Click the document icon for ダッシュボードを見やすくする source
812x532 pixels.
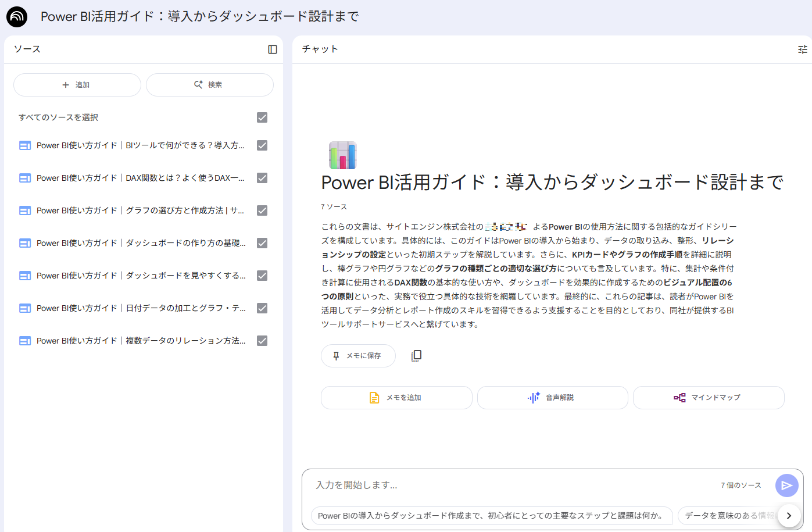pos(25,276)
